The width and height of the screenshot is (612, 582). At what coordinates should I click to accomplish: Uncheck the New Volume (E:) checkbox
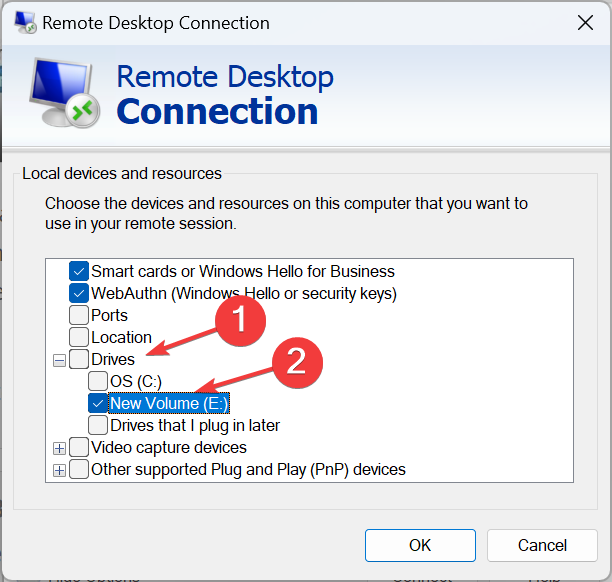[x=98, y=403]
